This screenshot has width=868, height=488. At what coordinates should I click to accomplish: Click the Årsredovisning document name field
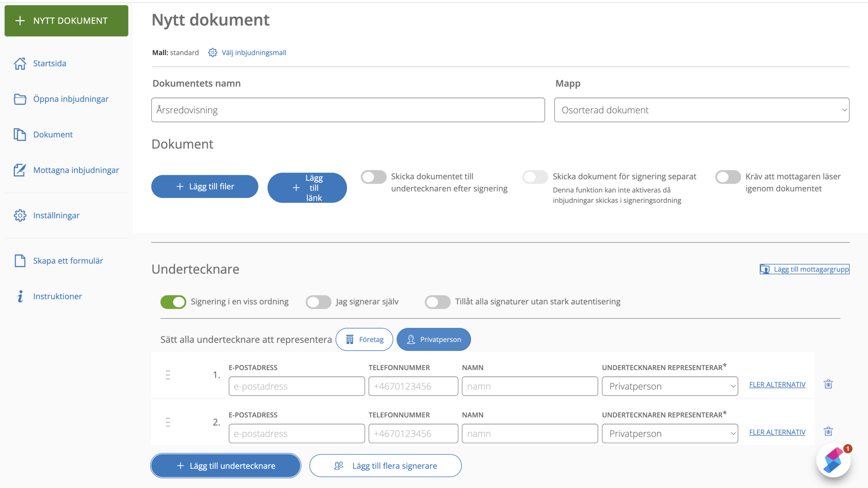click(x=348, y=109)
